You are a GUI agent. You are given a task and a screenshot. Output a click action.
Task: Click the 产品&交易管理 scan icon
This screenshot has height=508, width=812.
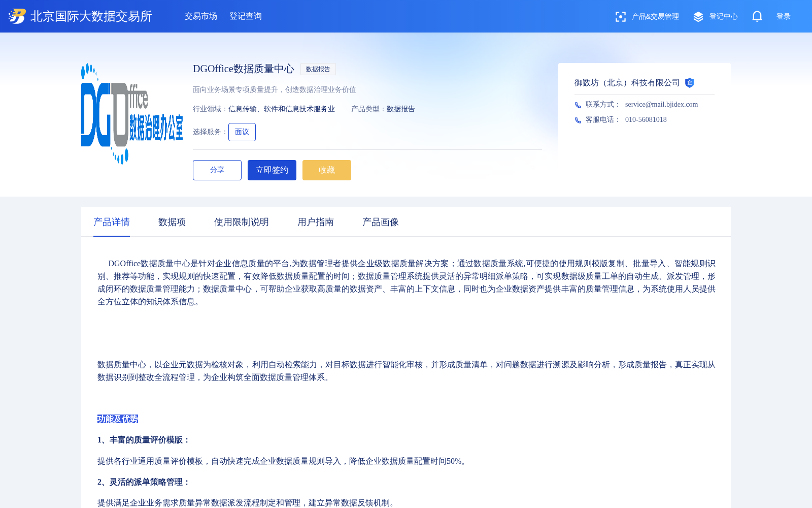tap(620, 17)
